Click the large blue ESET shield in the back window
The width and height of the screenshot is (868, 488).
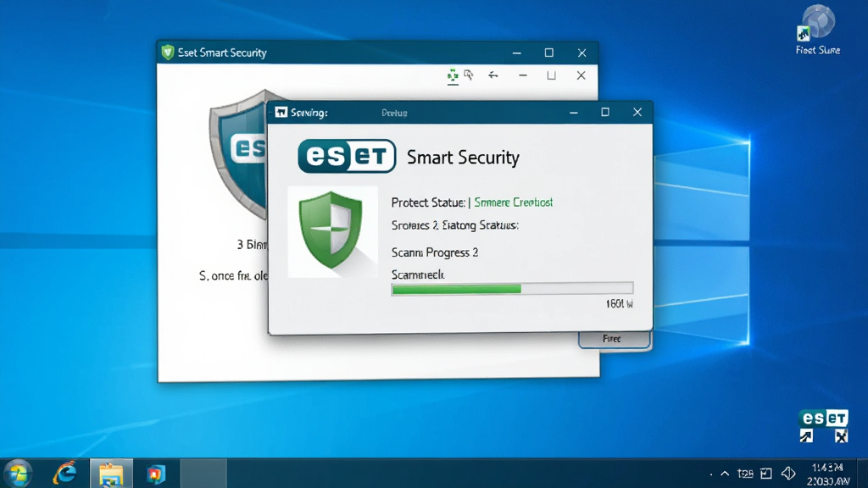pyautogui.click(x=239, y=155)
